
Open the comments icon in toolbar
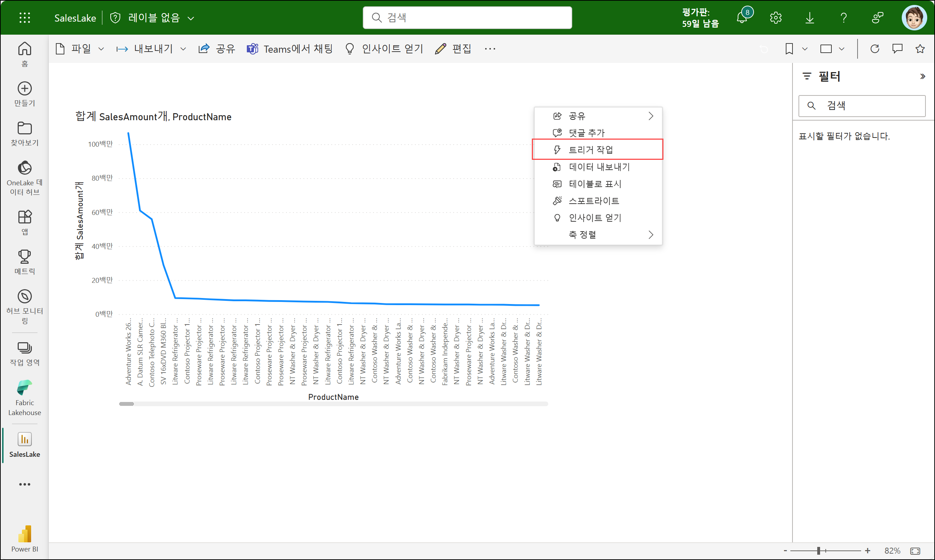click(897, 49)
